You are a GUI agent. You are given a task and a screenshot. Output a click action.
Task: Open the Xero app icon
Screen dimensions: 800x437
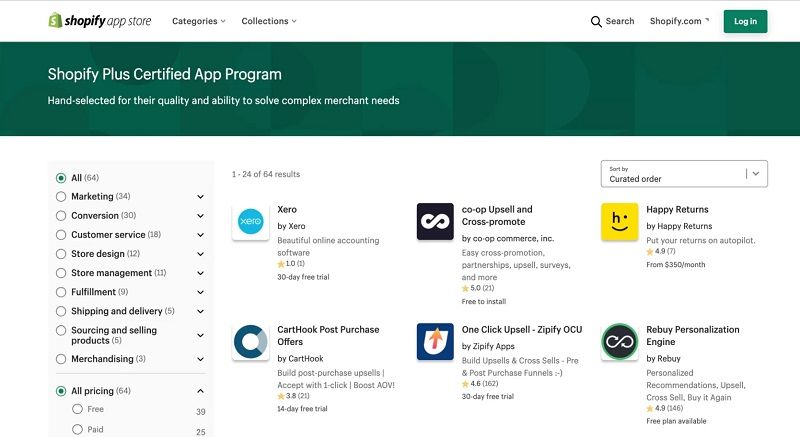251,221
